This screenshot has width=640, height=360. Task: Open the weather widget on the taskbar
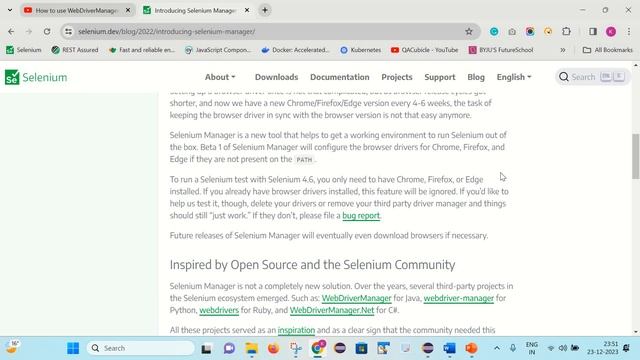(x=12, y=347)
